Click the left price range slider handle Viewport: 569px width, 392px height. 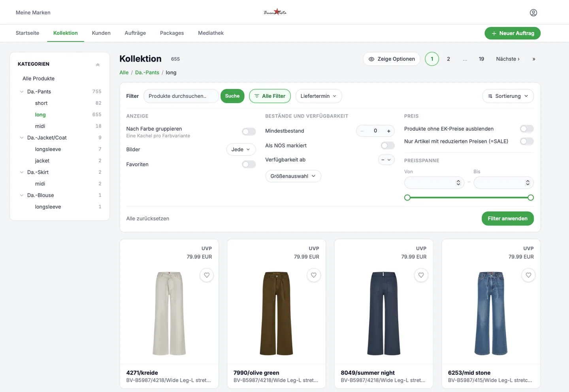click(407, 197)
